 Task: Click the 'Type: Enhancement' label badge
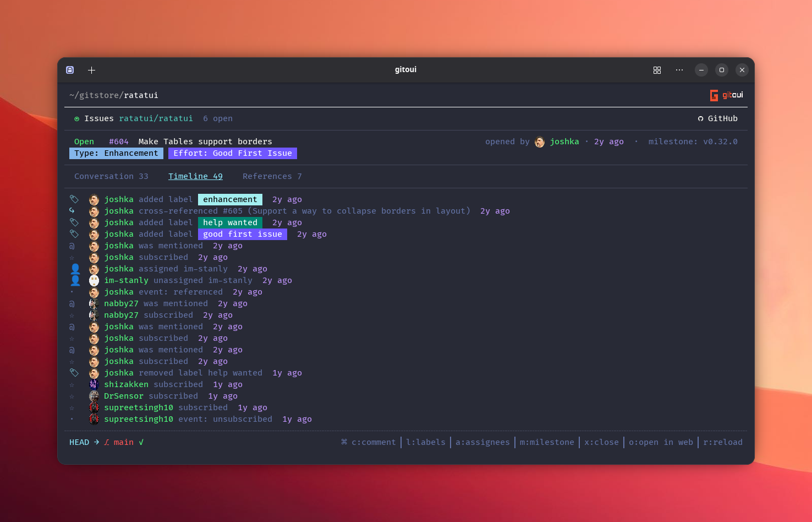(x=116, y=153)
